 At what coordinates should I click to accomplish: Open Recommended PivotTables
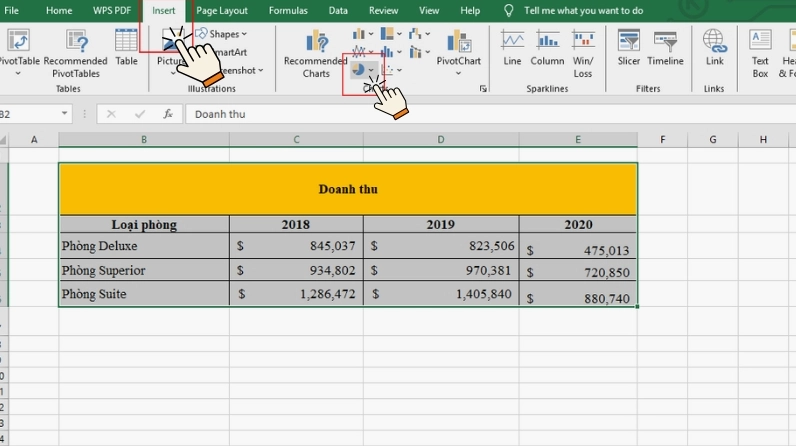(x=76, y=53)
